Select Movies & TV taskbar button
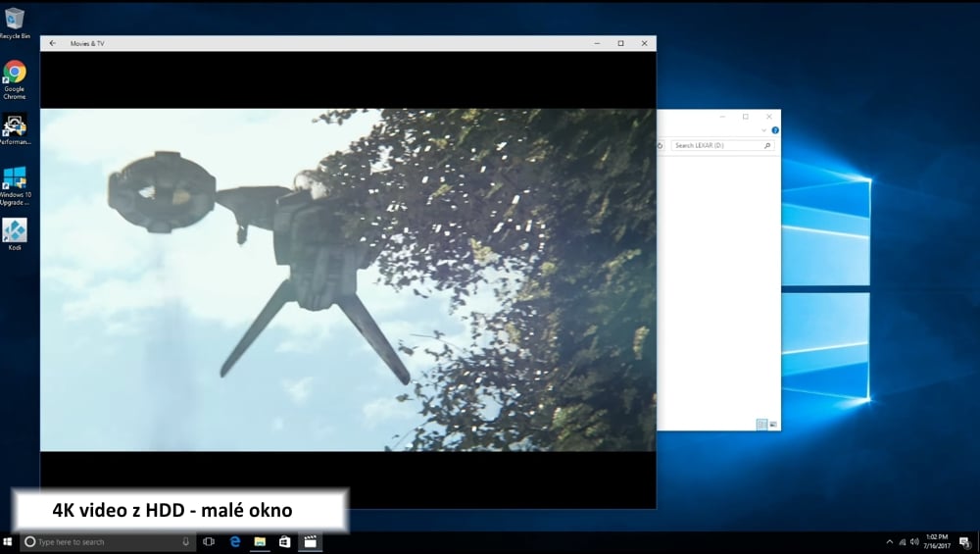 pos(311,541)
